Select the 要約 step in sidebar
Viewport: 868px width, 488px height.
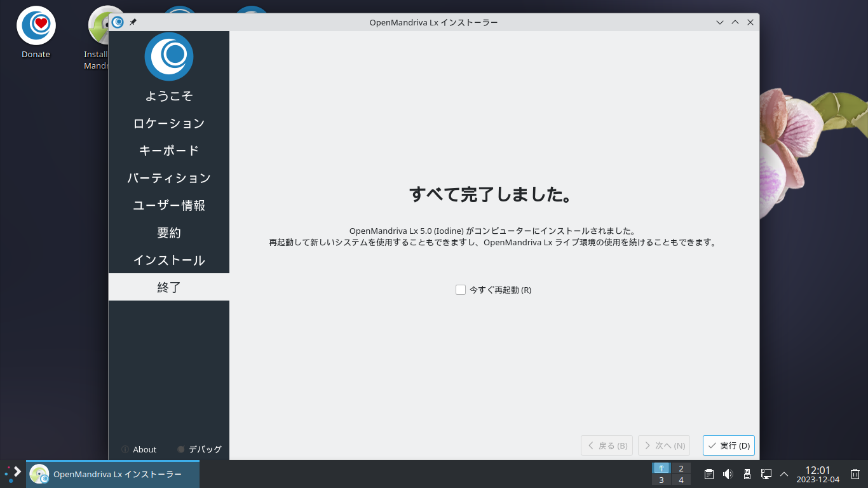169,233
